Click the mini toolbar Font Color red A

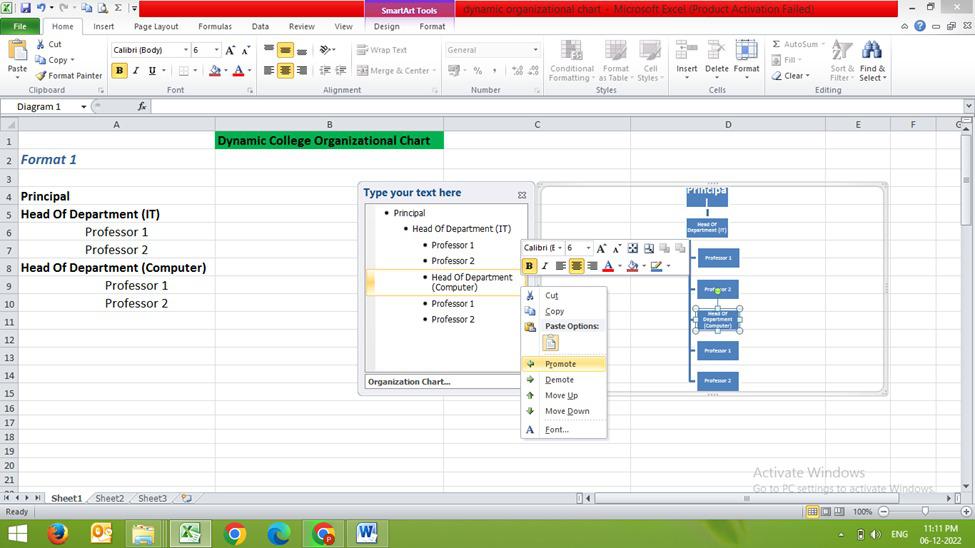click(x=607, y=266)
